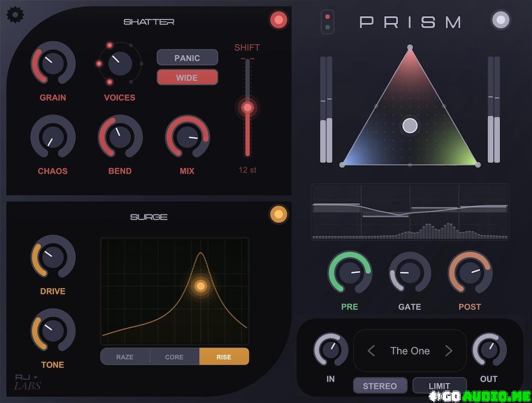Click the blue bottom-left triangle vertex
This screenshot has height=403, width=532.
(x=342, y=165)
